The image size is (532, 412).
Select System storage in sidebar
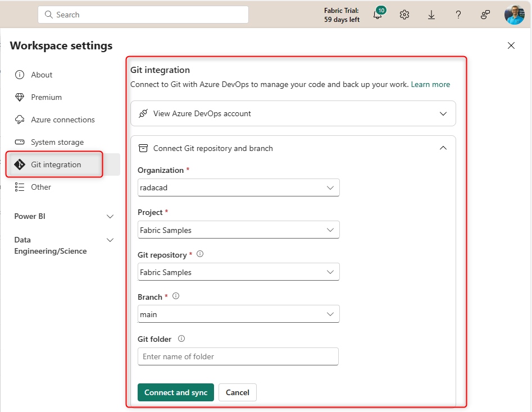57,142
